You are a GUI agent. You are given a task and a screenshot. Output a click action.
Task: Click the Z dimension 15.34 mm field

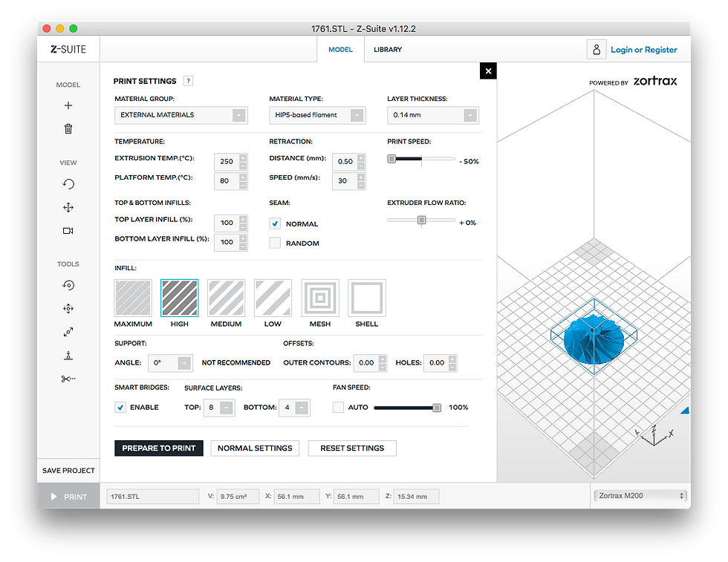[x=416, y=497]
